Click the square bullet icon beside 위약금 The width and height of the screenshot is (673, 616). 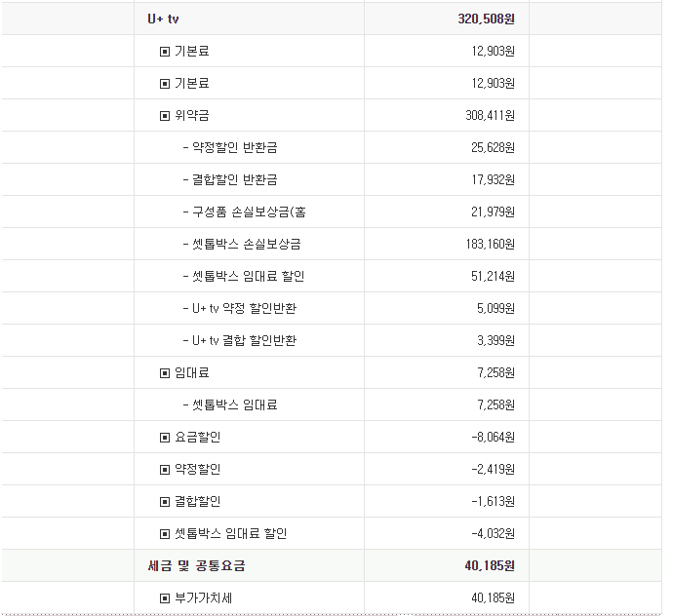(165, 116)
